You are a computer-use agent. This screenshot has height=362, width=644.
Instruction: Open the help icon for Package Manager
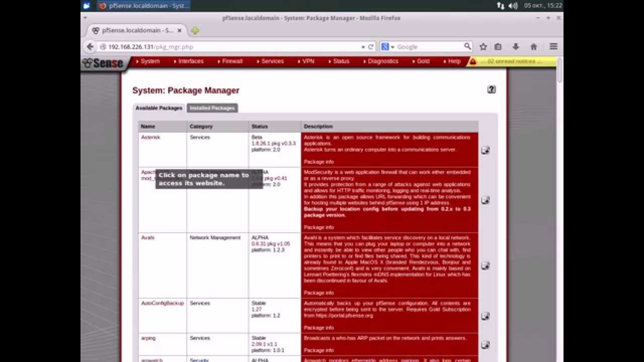(492, 89)
